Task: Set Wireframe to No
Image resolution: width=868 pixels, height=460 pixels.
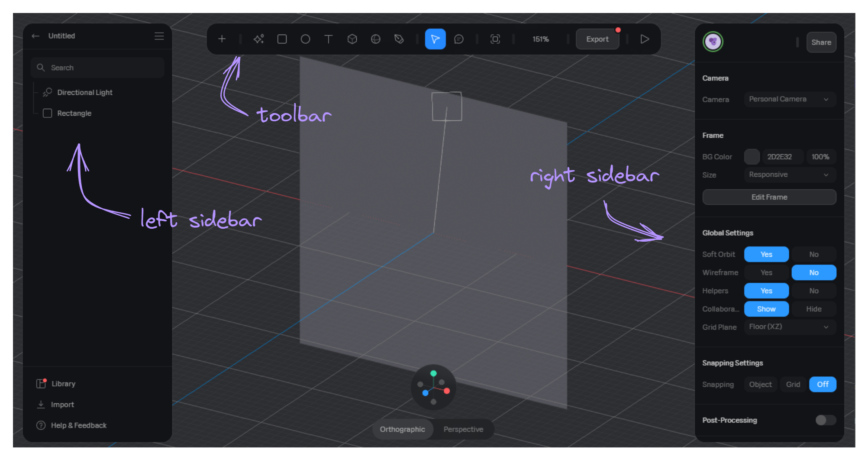Action: (x=814, y=272)
